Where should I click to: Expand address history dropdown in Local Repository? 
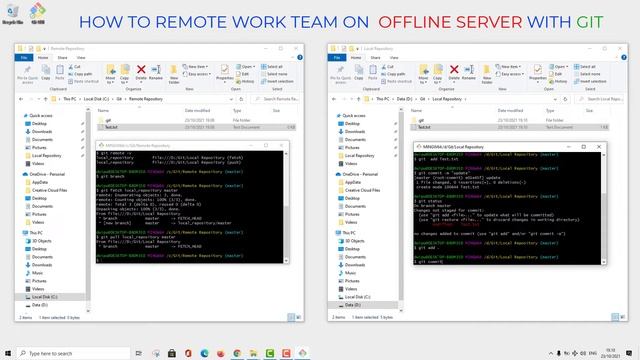tap(555, 99)
